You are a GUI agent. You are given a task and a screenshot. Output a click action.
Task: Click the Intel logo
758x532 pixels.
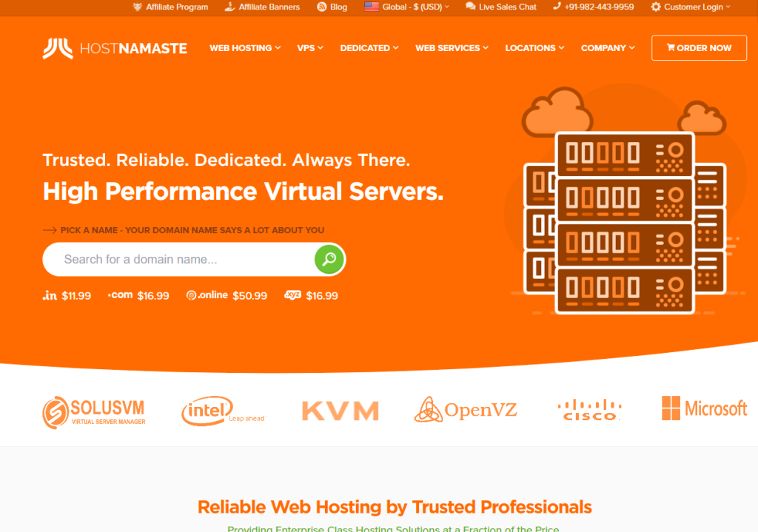pyautogui.click(x=221, y=411)
